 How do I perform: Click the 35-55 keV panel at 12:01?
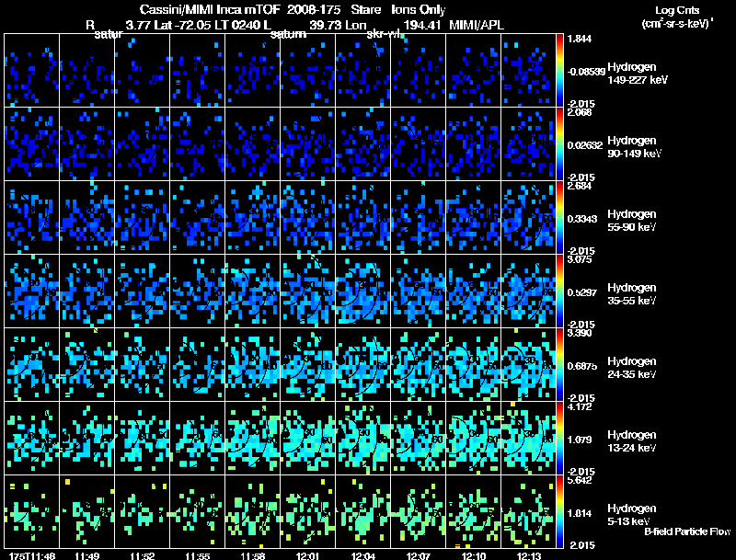tap(308, 291)
